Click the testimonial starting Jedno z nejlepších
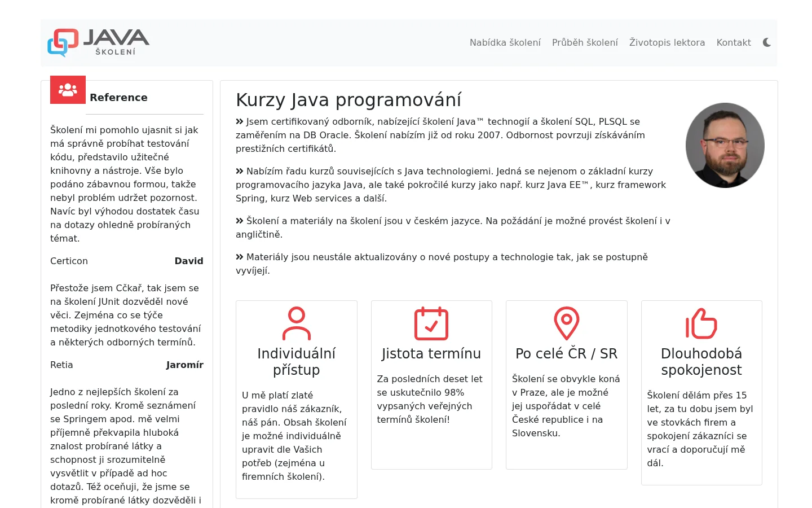Image resolution: width=812 pixels, height=508 pixels. 126,446
